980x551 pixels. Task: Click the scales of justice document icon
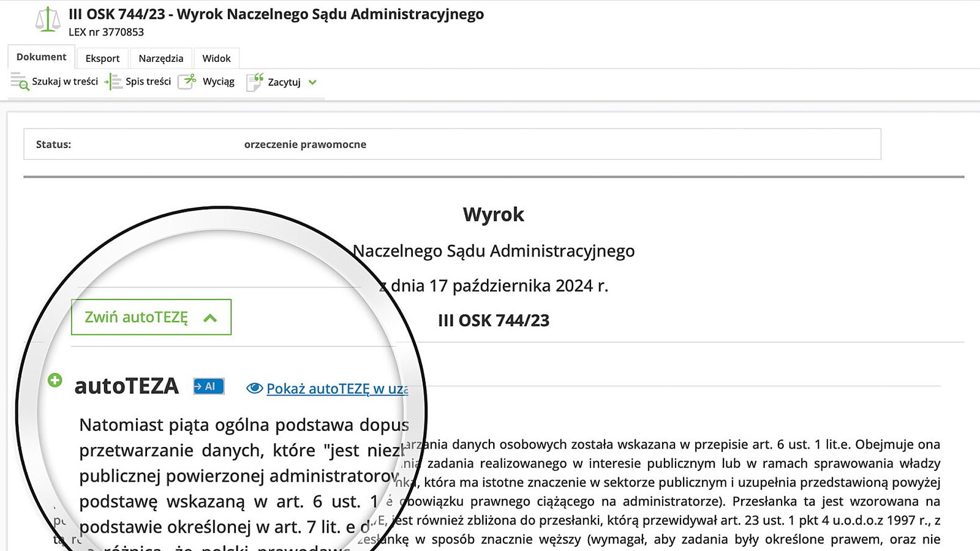(48, 20)
